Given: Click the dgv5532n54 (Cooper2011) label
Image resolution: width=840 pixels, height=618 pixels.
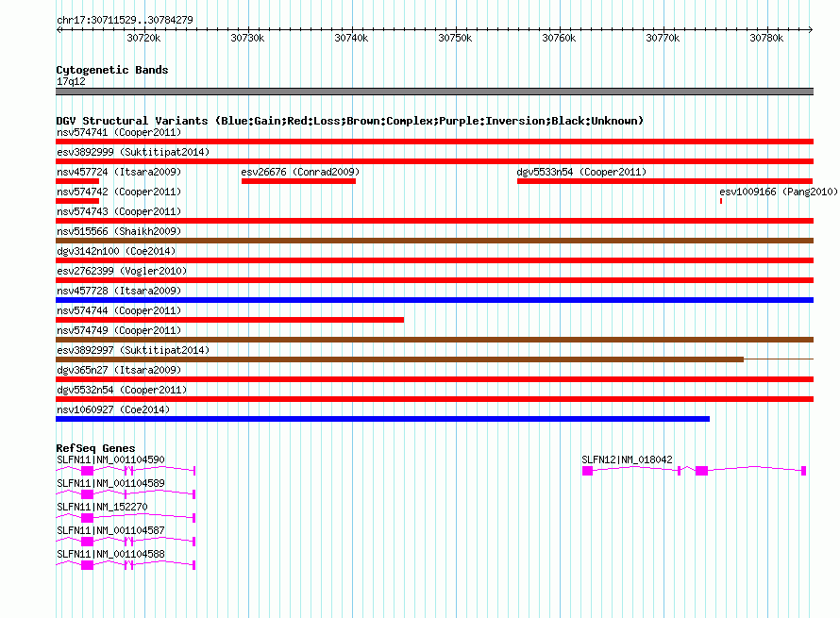Looking at the screenshot, I should 122,390.
